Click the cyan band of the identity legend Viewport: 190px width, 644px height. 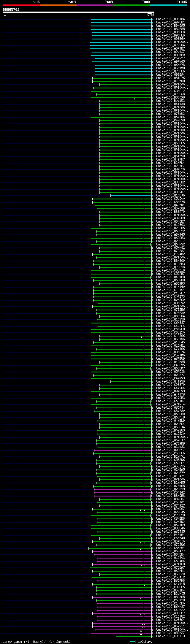click(169, 5)
